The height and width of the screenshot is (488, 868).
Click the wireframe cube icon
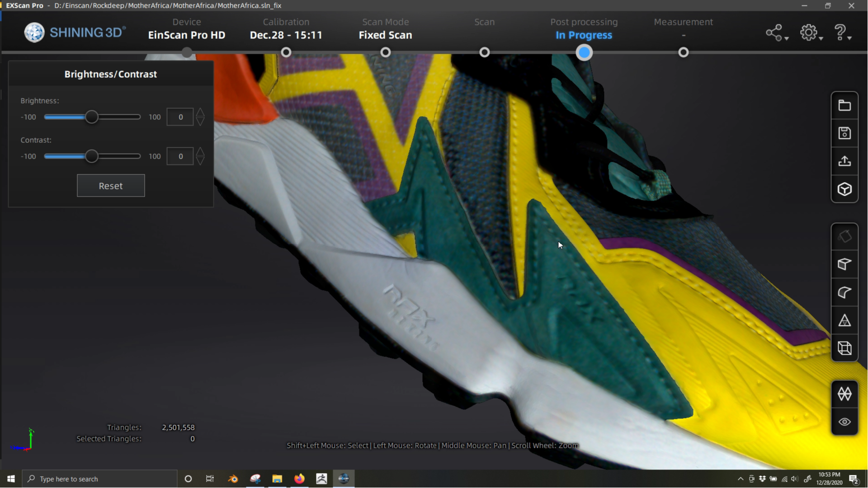point(844,348)
